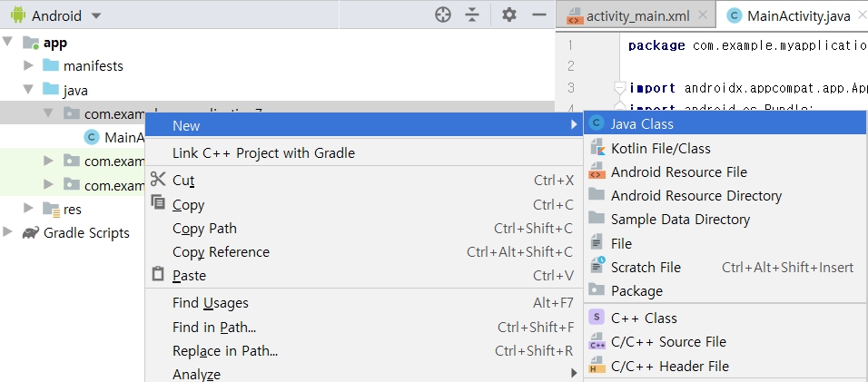Collapse all with the collapse icon
Viewport: 868px width, 382px height.
[x=471, y=15]
